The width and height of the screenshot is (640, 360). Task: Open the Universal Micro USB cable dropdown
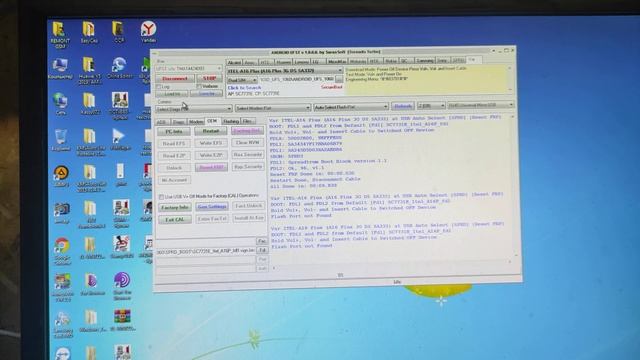coord(480,105)
